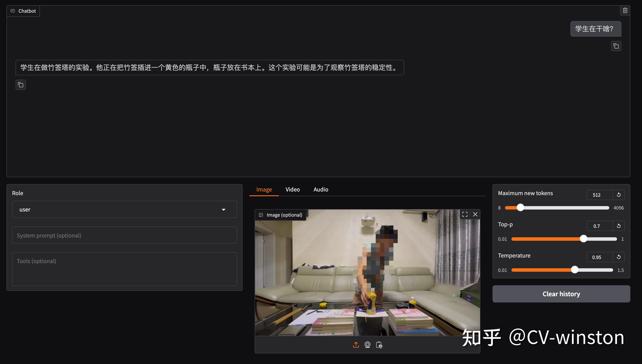
Task: Delete the conversation via trash icon
Action: tap(625, 10)
